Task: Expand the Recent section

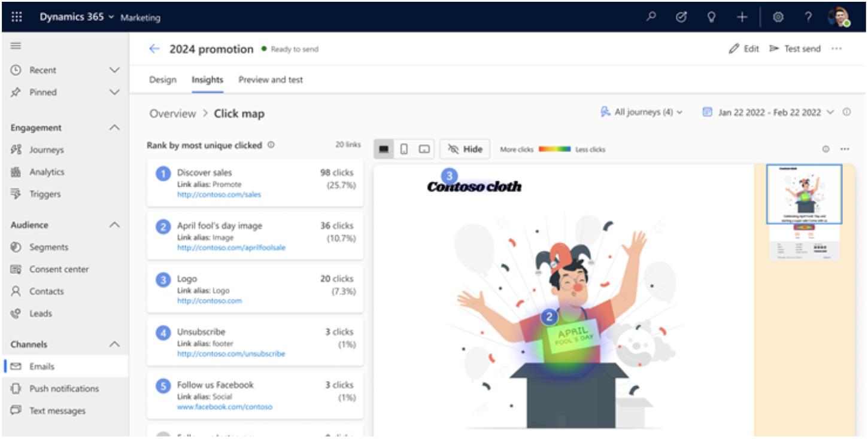Action: pos(115,70)
